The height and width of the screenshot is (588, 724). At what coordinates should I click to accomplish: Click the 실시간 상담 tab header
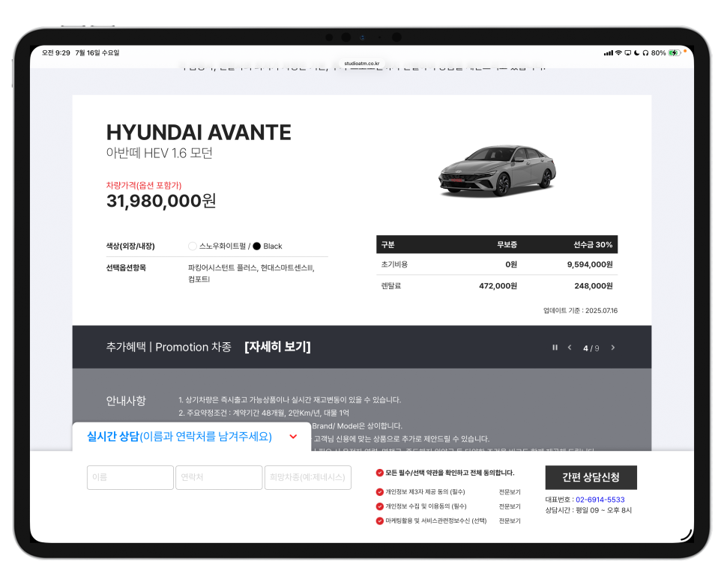click(x=192, y=437)
